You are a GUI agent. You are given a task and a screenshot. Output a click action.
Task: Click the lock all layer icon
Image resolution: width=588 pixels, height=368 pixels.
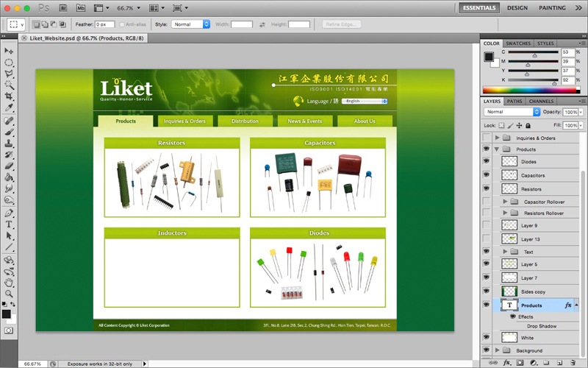pos(528,126)
